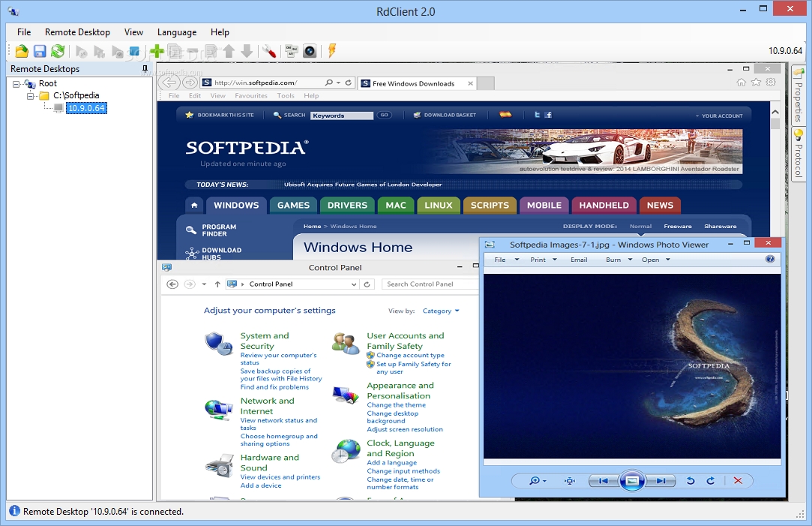This screenshot has height=526, width=812.
Task: Open System and Security link
Action: pos(265,341)
